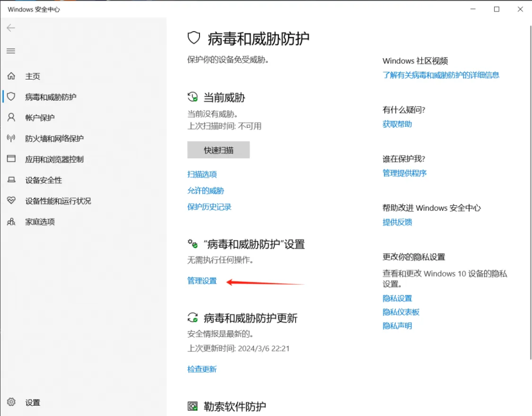
Task: Click the vertical scrollbar on the right
Action: point(530,192)
